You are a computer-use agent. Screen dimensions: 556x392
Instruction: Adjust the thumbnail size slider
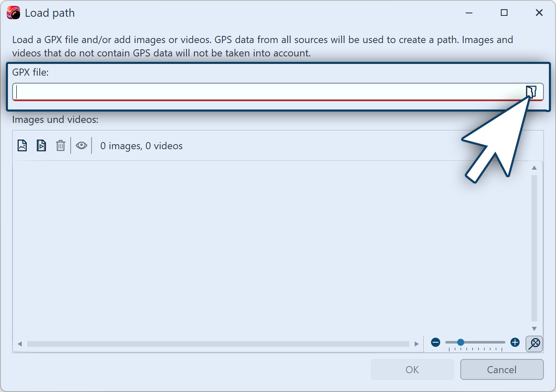[x=461, y=342]
